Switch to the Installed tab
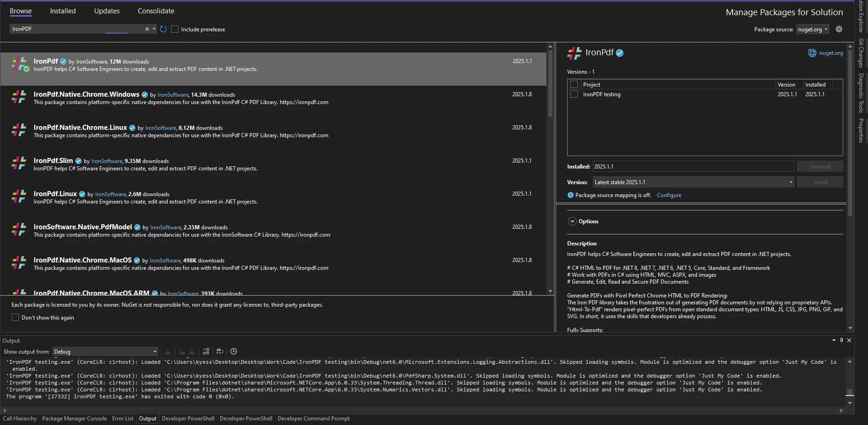Image resolution: width=868 pixels, height=425 pixels. pyautogui.click(x=63, y=11)
